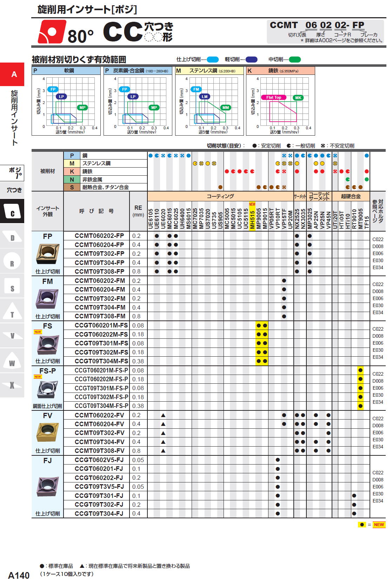Click the FP breaker insert photo
392x584 pixels.
point(47,254)
